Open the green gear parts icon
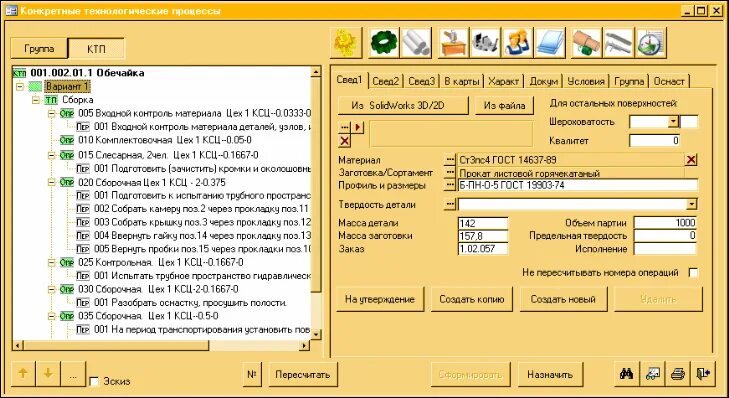 384,43
